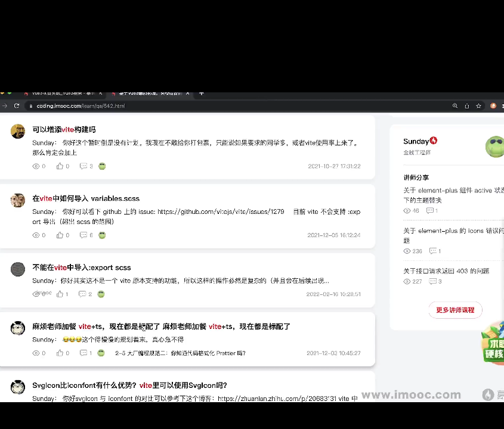Click the eye icon next to 227 on the 403 article
504x429 pixels.
407,281
